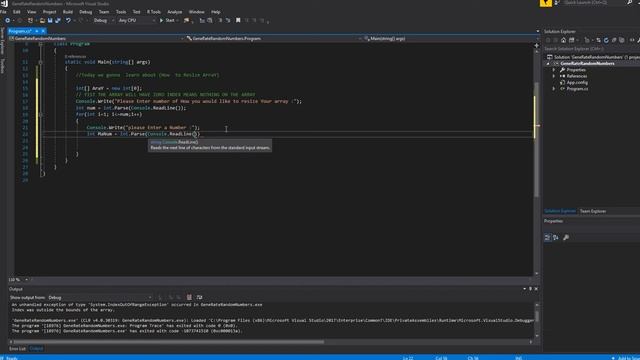
Task: Open the Any CPU platform dropdown
Action: 137,20
